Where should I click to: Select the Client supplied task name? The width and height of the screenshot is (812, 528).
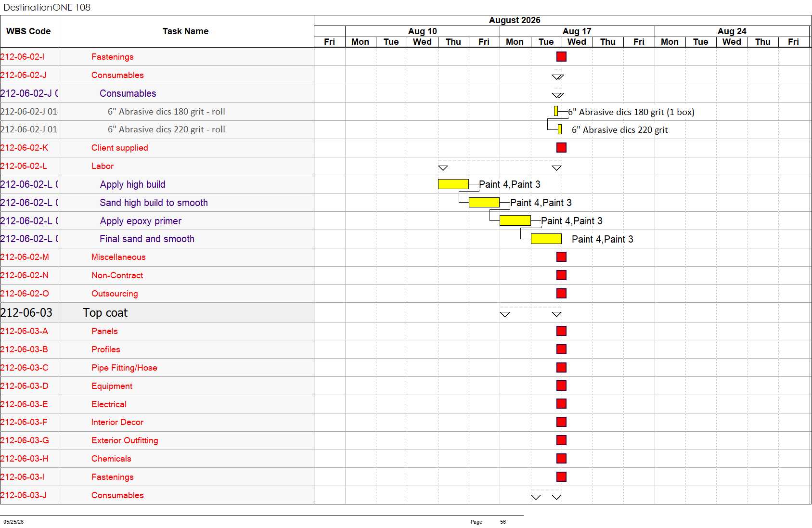click(x=120, y=148)
